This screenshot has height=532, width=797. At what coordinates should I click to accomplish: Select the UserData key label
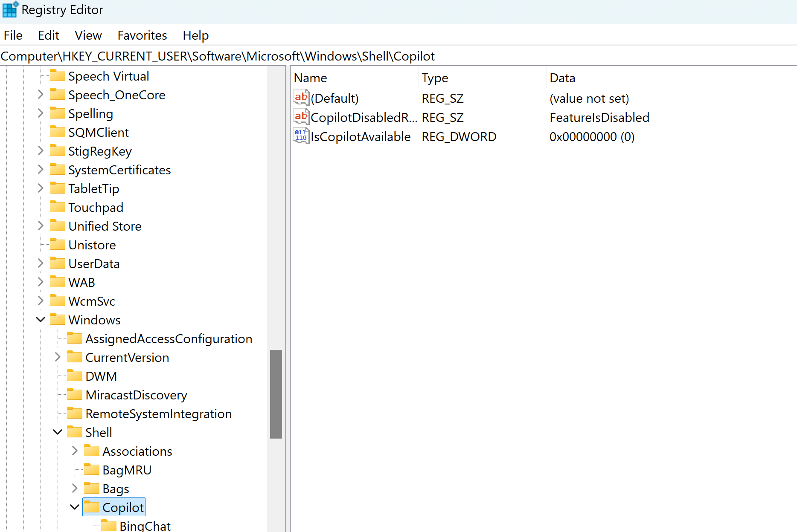point(94,264)
